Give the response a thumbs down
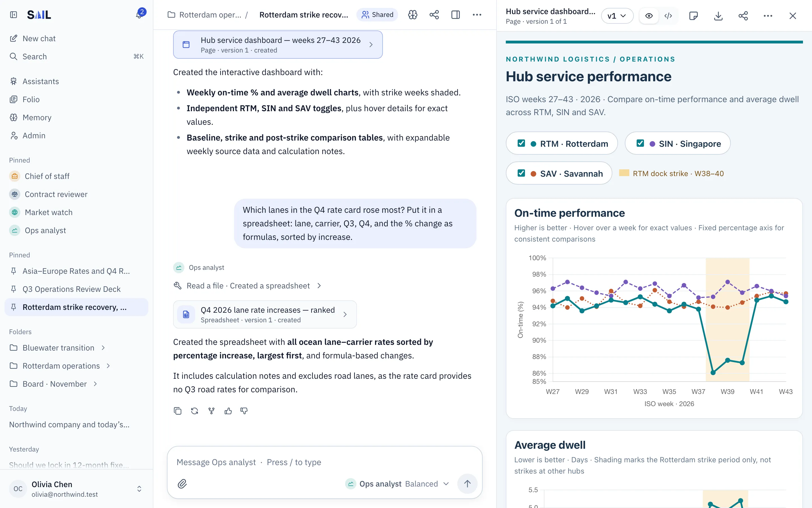The image size is (812, 508). point(244,411)
